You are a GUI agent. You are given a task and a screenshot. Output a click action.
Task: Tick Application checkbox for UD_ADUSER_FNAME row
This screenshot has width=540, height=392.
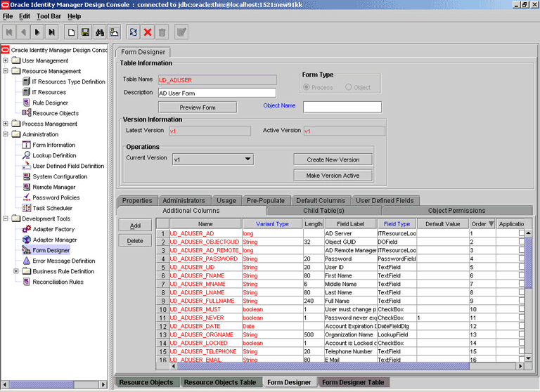[522, 275]
